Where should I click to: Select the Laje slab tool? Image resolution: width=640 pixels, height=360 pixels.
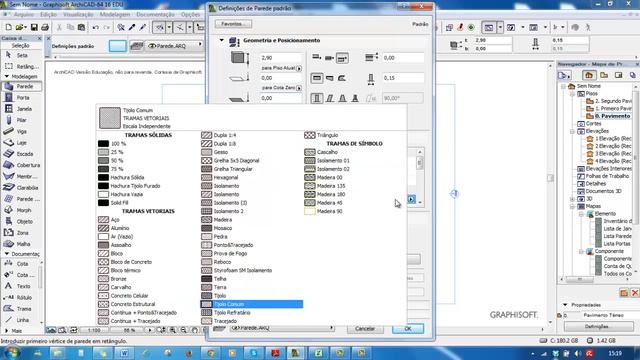pos(21,143)
